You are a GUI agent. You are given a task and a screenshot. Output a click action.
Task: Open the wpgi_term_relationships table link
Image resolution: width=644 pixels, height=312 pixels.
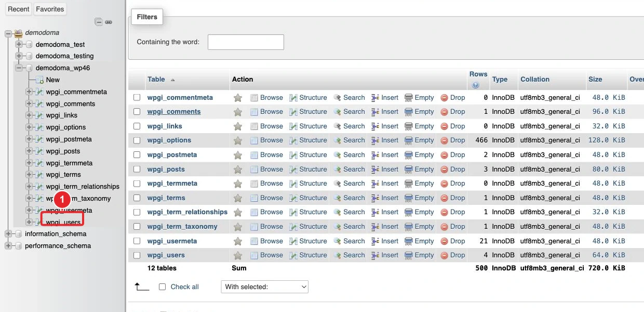pyautogui.click(x=187, y=212)
